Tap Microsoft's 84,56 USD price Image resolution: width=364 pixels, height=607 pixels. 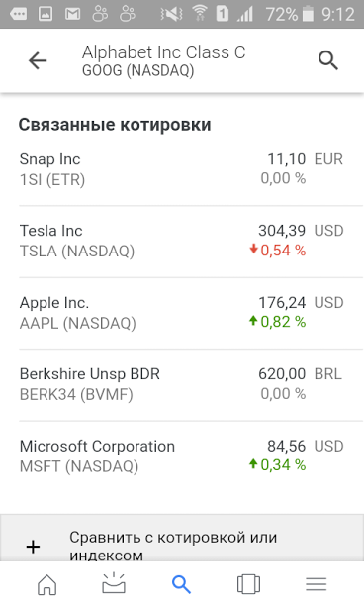305,446
